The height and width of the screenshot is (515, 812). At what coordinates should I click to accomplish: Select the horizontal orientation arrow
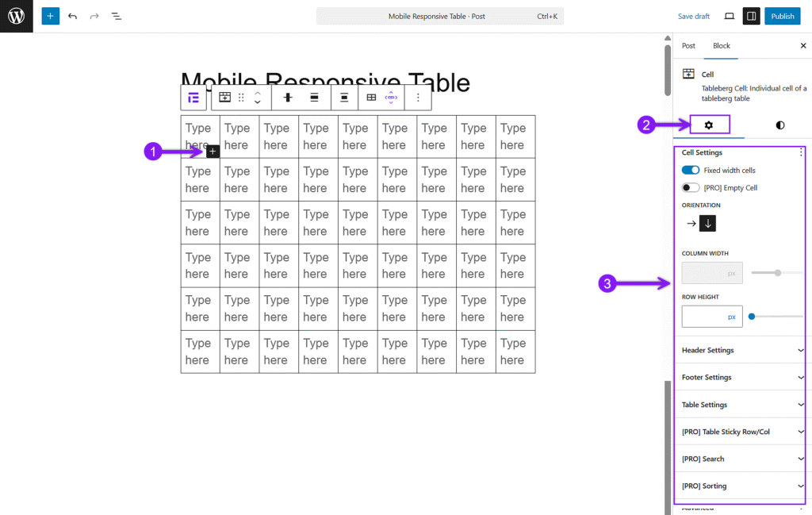(x=691, y=223)
